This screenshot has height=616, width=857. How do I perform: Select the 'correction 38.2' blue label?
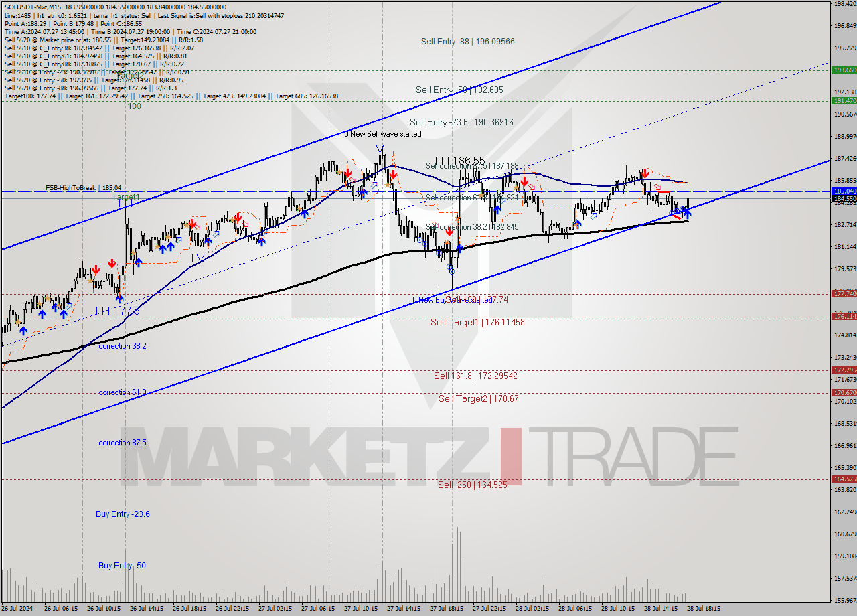[123, 346]
